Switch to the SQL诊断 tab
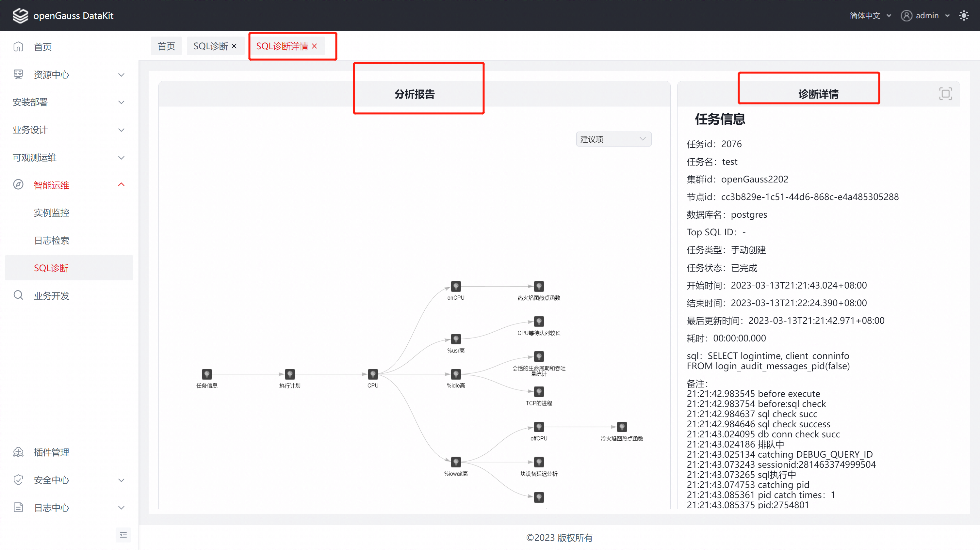 pyautogui.click(x=210, y=46)
